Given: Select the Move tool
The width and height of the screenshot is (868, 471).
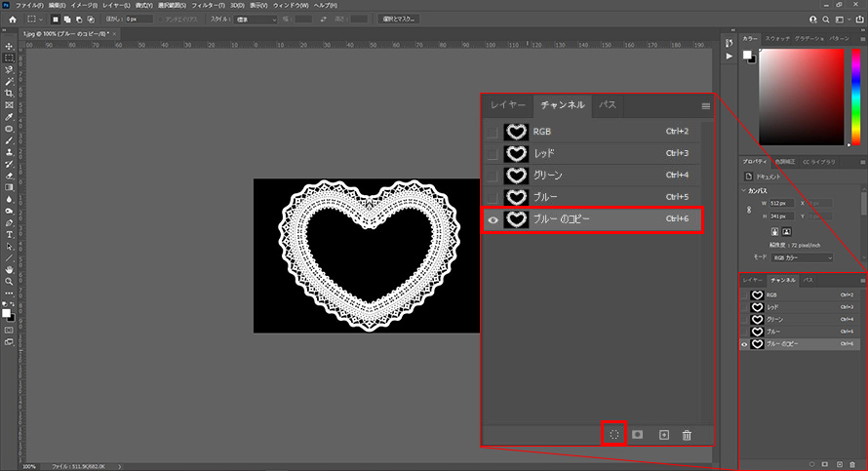Looking at the screenshot, I should click(x=9, y=47).
